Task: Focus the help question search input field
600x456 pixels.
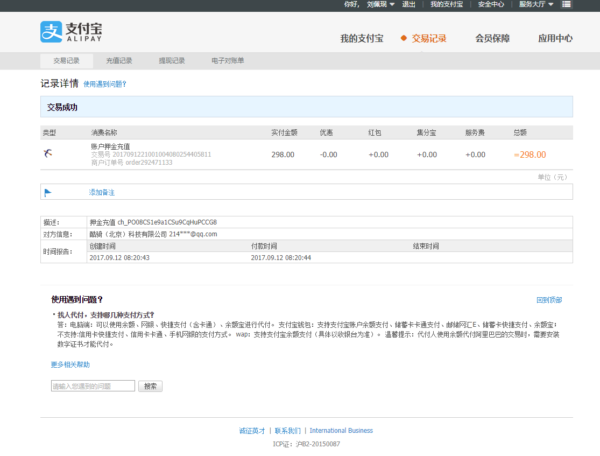Action: 92,385
